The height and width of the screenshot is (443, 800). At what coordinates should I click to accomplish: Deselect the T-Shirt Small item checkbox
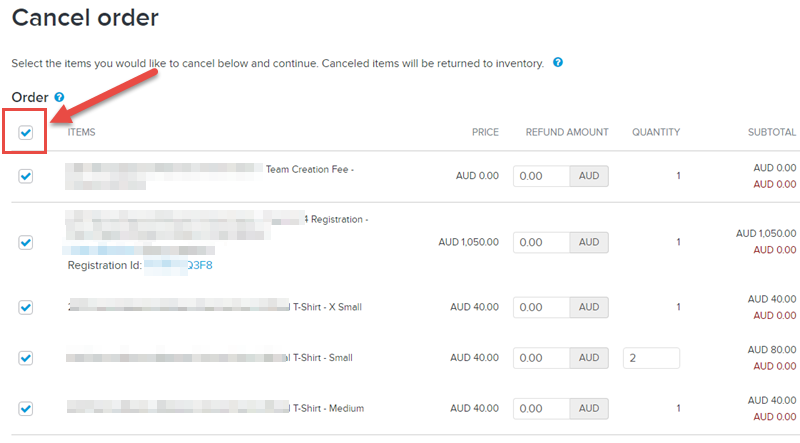pos(26,358)
